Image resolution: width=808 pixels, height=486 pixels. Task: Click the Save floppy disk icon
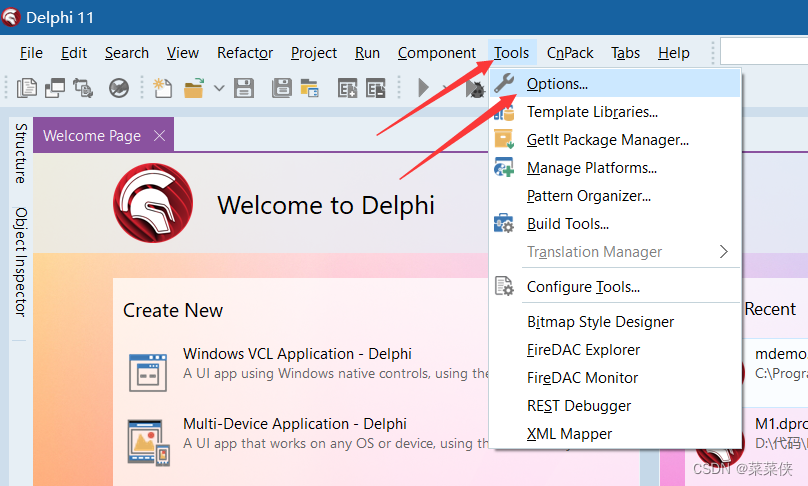[x=244, y=88]
